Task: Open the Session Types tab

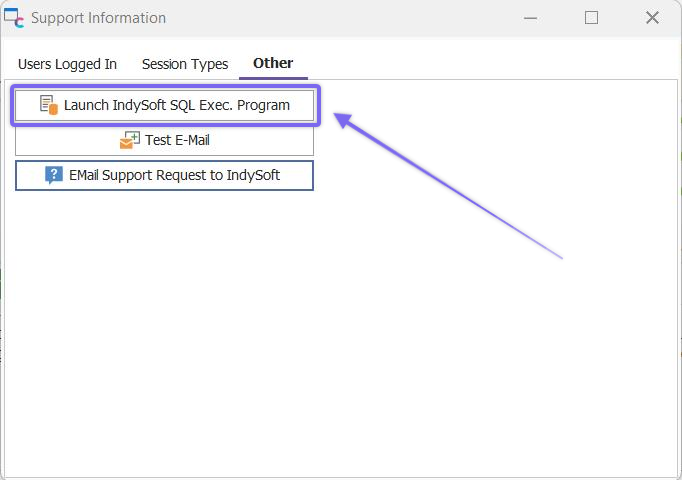Action: point(185,64)
